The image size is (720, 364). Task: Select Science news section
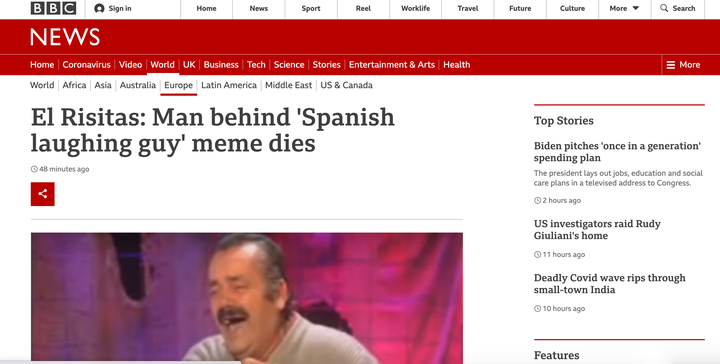pos(289,65)
